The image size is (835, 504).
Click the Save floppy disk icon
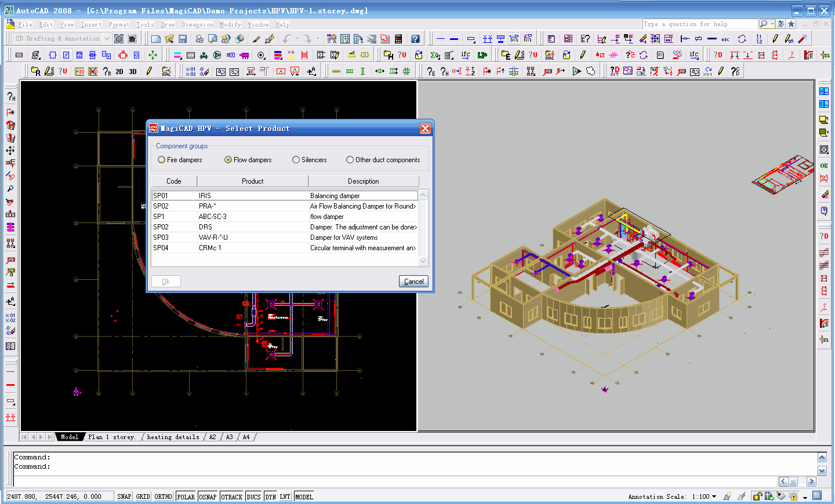(183, 39)
